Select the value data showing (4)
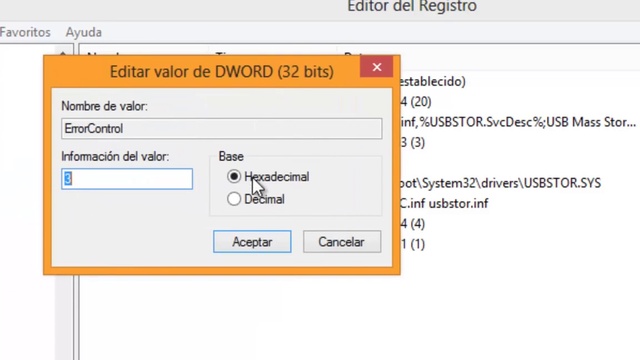Viewport: 640px width, 360px height. coord(413,224)
